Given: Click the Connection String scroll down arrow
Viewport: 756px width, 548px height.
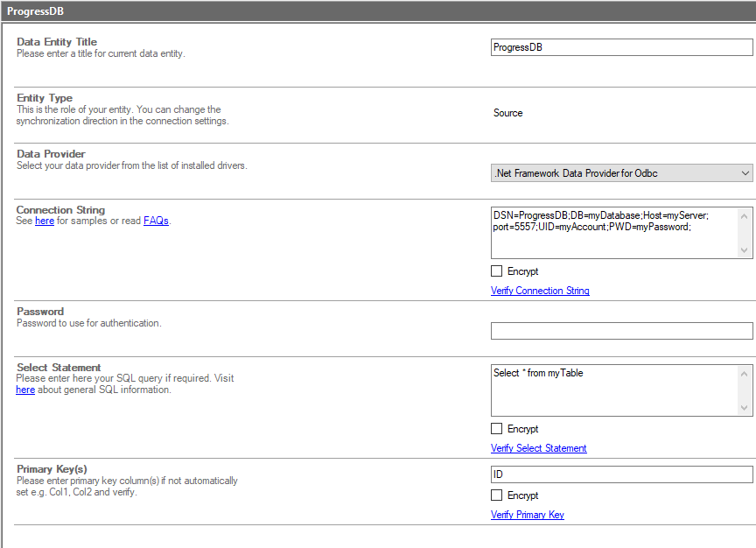Looking at the screenshot, I should (745, 250).
